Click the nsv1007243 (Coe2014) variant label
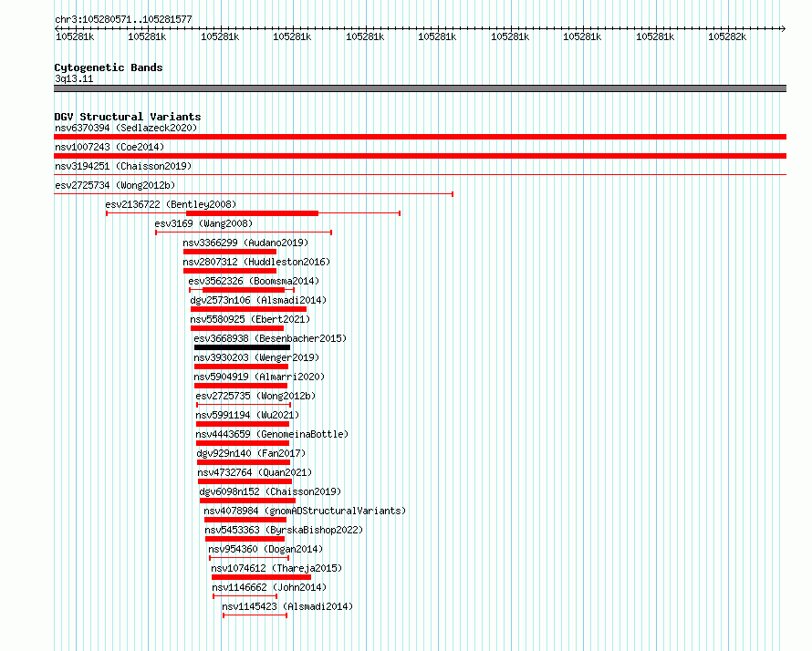The height and width of the screenshot is (651, 812). click(109, 147)
